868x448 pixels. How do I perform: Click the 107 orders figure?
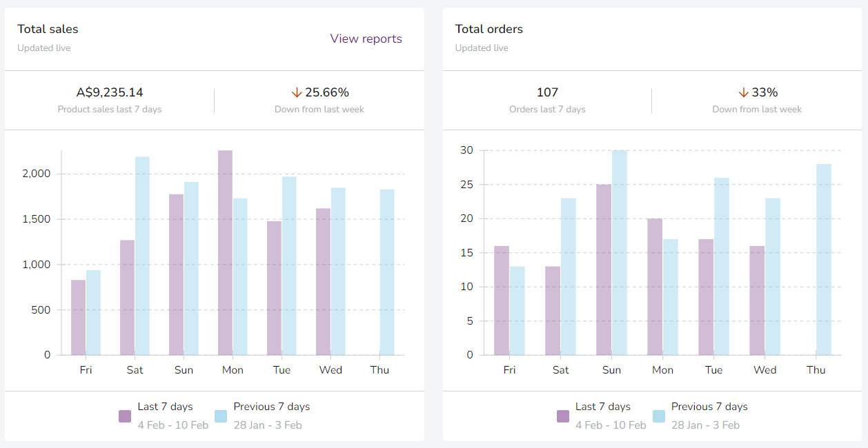click(547, 92)
